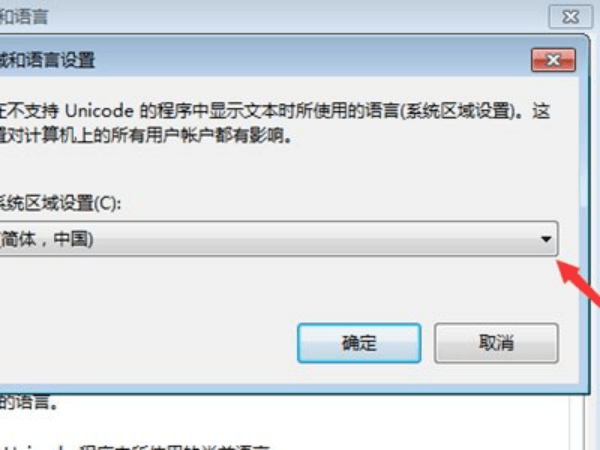The width and height of the screenshot is (600, 450).
Task: Click the empty area left of 确定
Action: 147,343
